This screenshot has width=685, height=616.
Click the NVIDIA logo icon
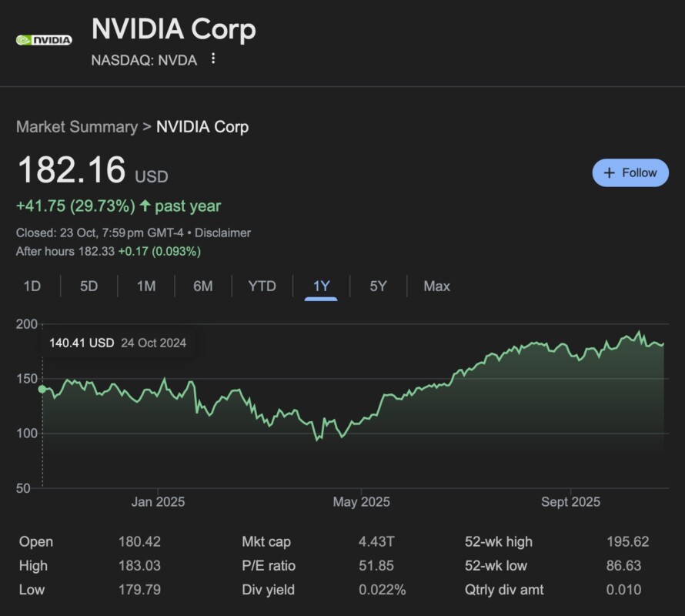(44, 39)
